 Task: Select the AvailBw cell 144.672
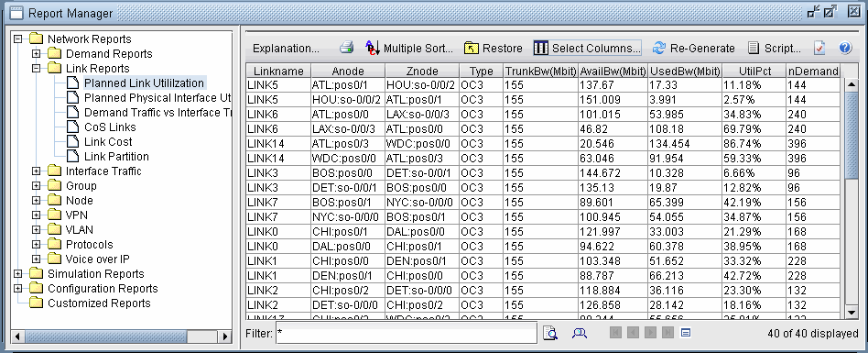613,173
